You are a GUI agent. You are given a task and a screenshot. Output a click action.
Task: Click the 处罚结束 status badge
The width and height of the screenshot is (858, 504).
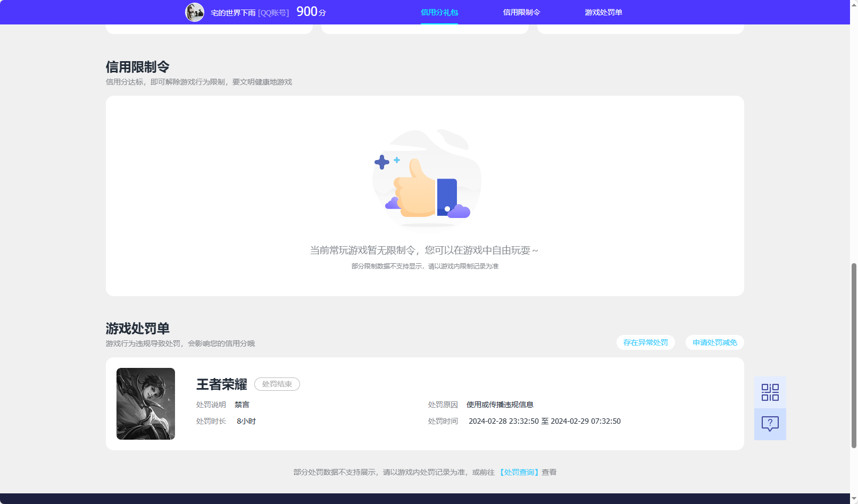click(x=277, y=384)
